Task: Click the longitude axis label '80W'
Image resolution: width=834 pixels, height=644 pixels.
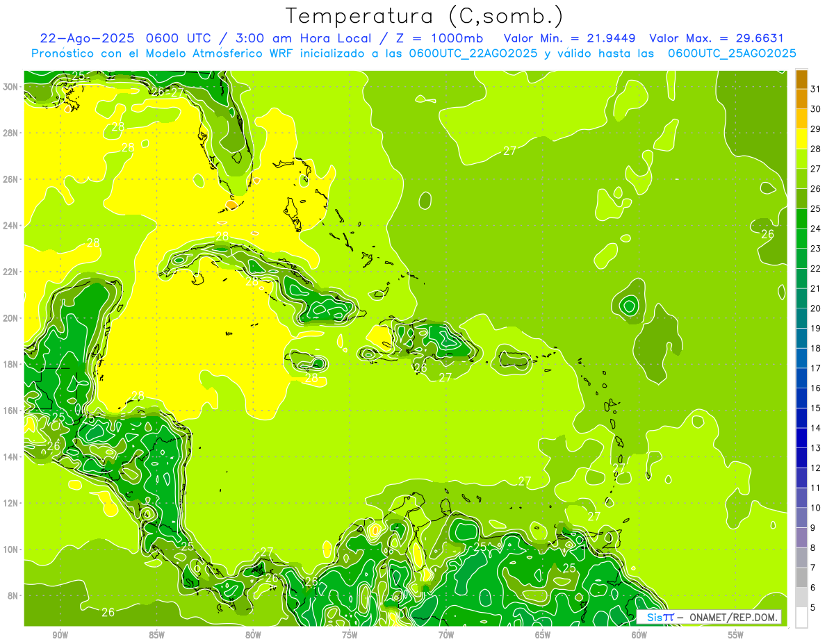Action: click(x=253, y=635)
